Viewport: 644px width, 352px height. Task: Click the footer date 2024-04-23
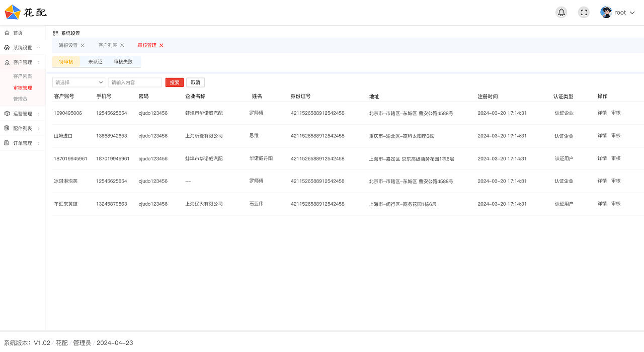coord(115,342)
